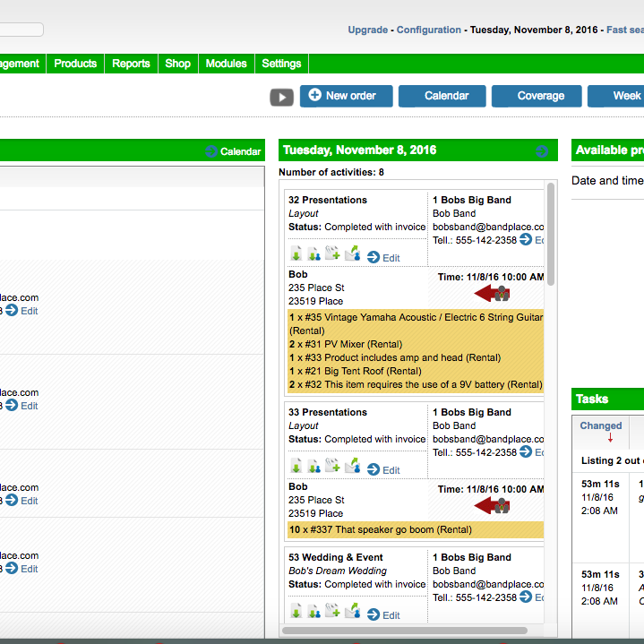This screenshot has height=644, width=644.
Task: Click Edit link for order 32 Presentations
Action: tap(383, 258)
